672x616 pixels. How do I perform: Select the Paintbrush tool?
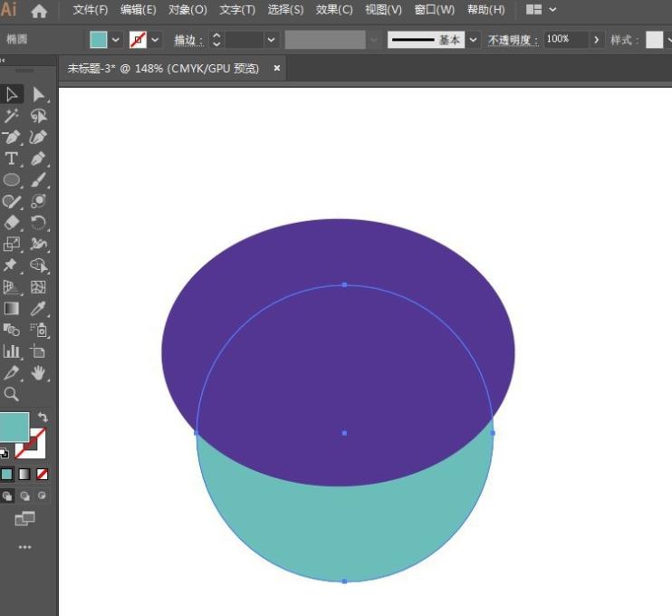click(39, 179)
